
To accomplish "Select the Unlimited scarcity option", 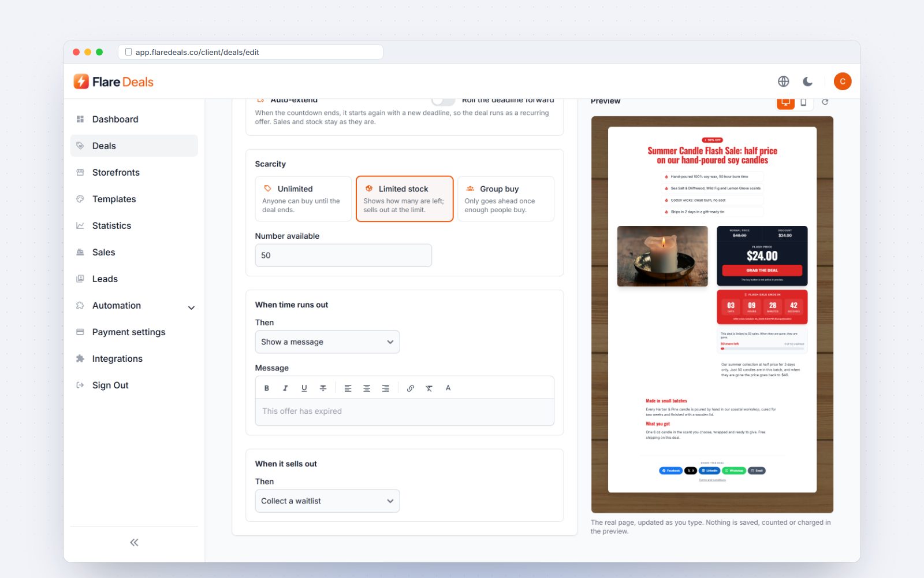I will click(303, 199).
